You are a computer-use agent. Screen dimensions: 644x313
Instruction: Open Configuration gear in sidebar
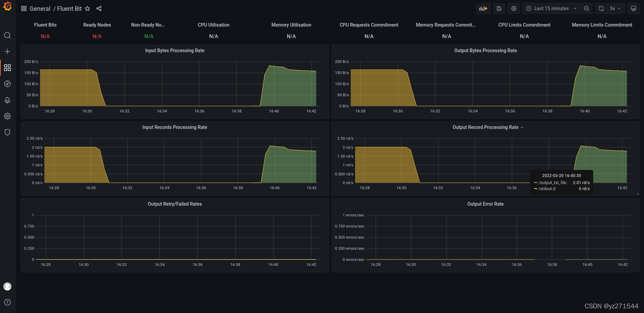pyautogui.click(x=7, y=116)
